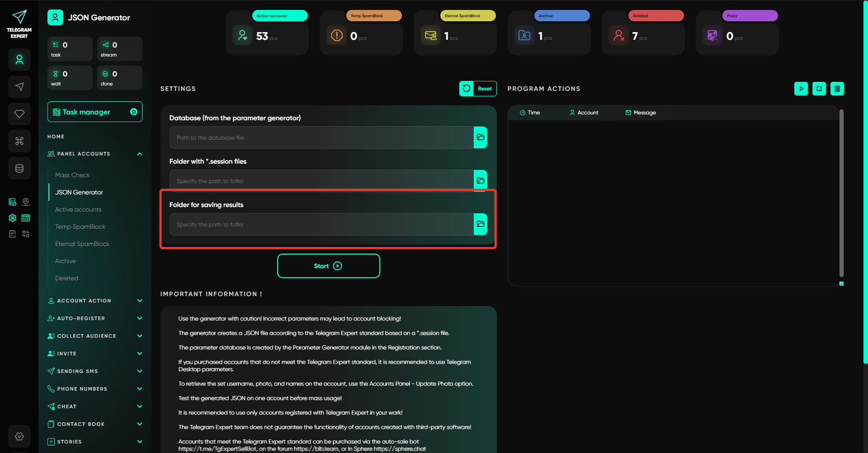Open Mass Check in the sidebar
This screenshot has height=453, width=868.
[x=72, y=175]
